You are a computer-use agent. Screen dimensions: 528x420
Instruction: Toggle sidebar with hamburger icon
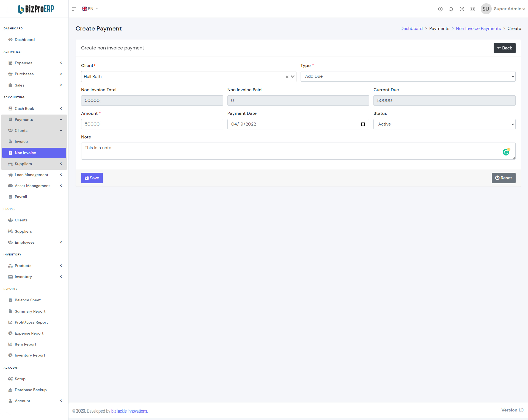pos(74,9)
